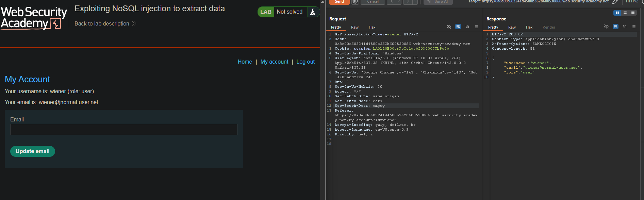Click the Cancel button in Repeater

coord(373,2)
